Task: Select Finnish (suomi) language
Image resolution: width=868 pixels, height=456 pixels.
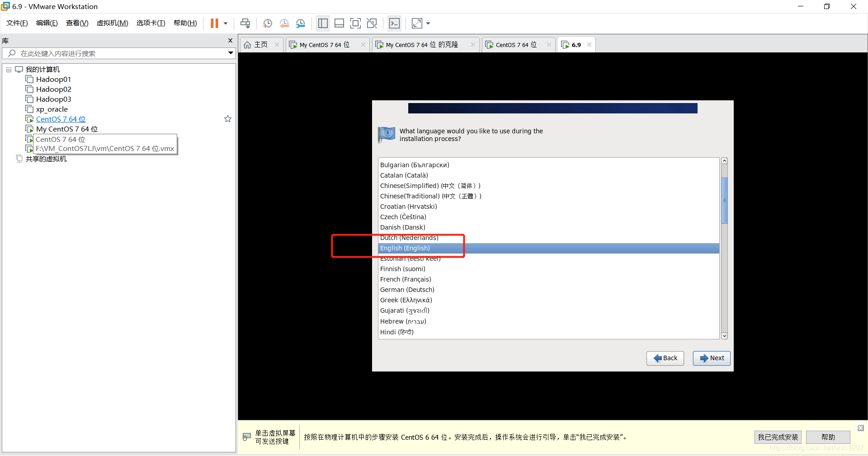Action: [x=548, y=269]
